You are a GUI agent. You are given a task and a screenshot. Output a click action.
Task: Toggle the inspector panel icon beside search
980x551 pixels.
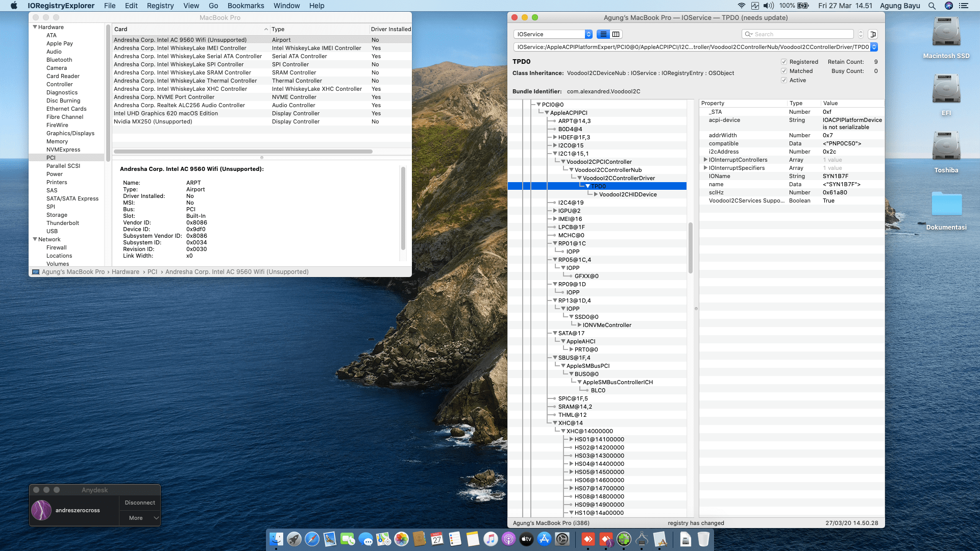pyautogui.click(x=873, y=34)
